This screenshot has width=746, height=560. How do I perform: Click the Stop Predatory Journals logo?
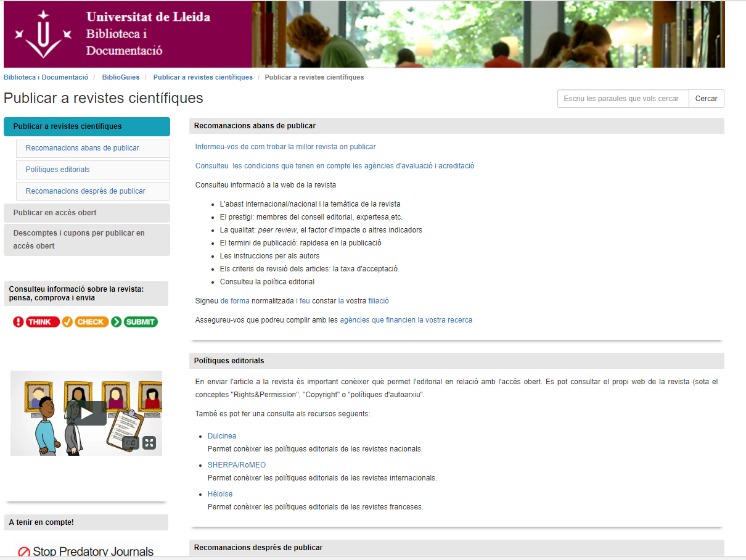86,551
